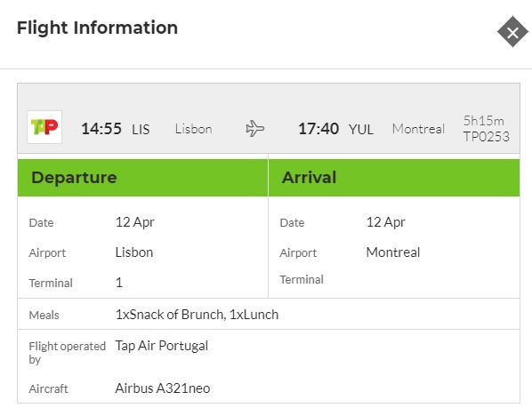Image resolution: width=532 pixels, height=408 pixels.
Task: Click departure date 12 Apr
Action: tap(134, 222)
